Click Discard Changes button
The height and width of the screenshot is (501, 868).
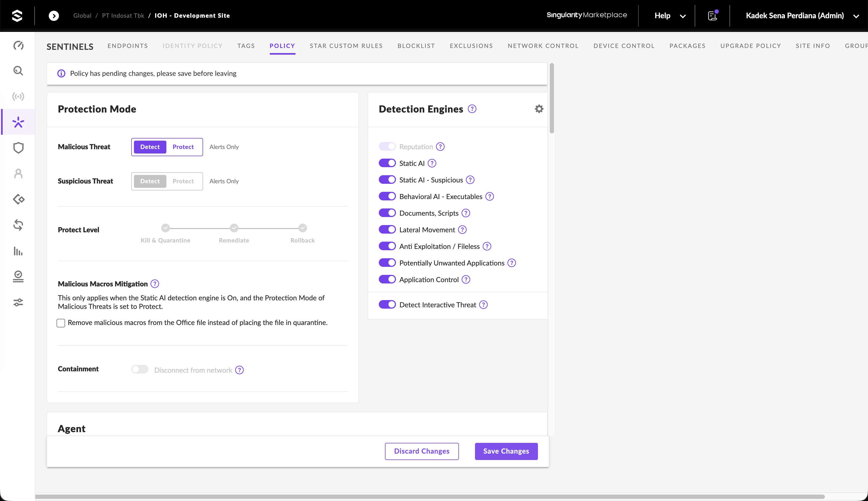(422, 451)
